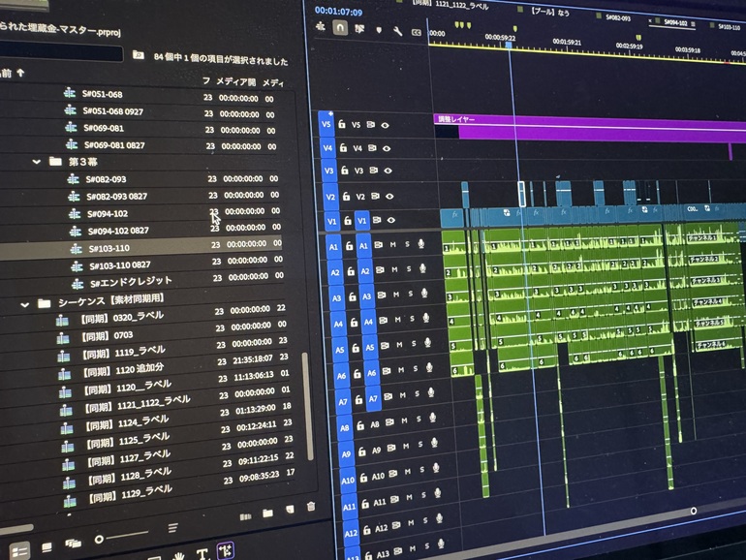Toggle the lock on track V3
The width and height of the screenshot is (746, 560).
coord(342,171)
